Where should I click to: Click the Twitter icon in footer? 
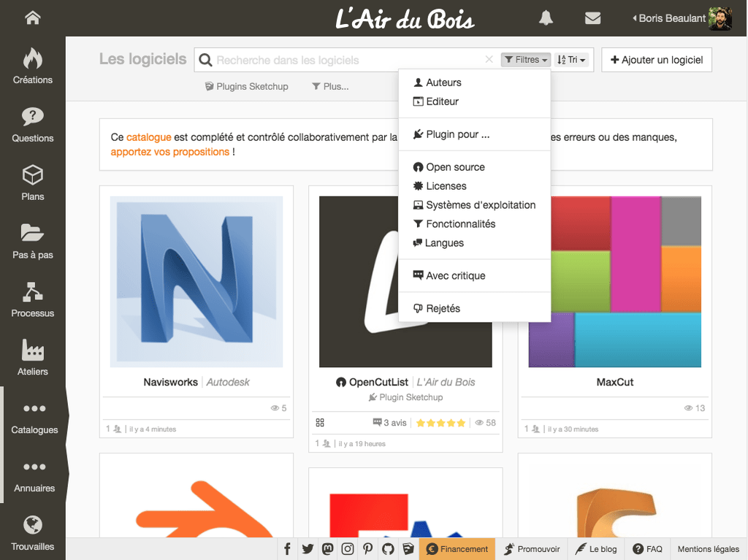308,549
